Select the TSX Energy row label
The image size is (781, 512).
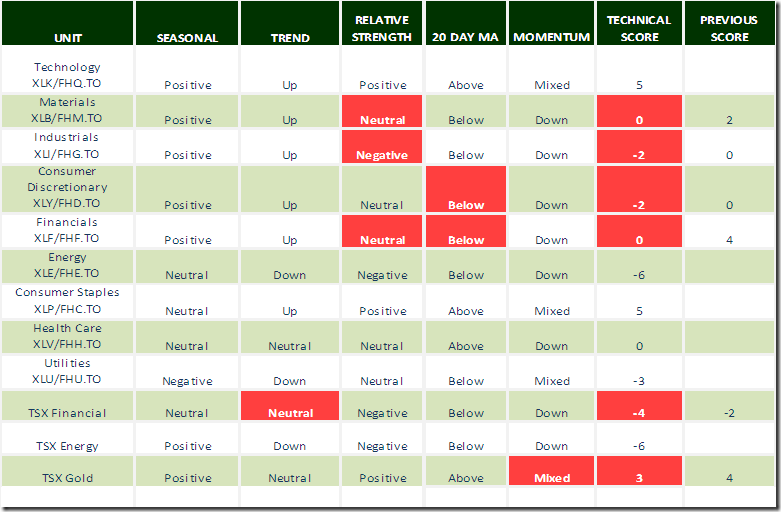pyautogui.click(x=68, y=446)
